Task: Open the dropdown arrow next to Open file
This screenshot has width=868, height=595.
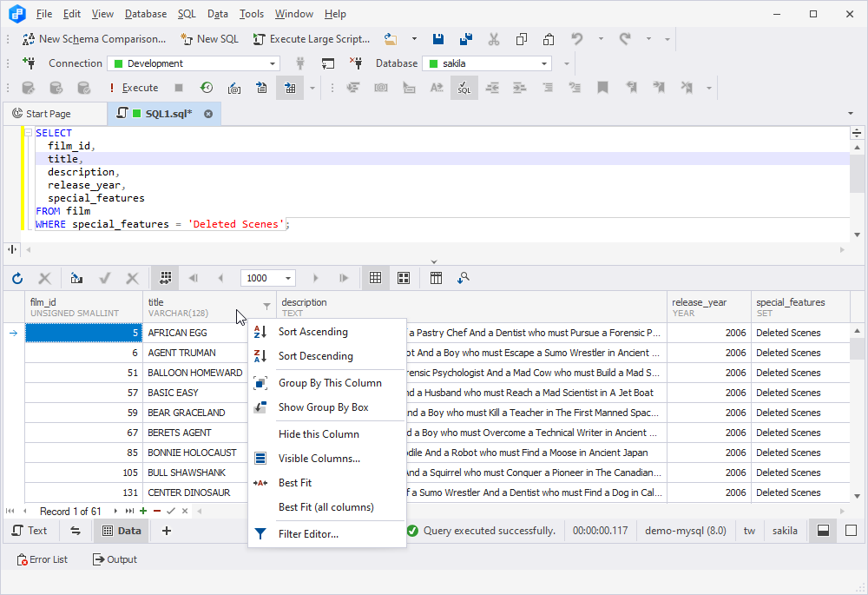Action: pyautogui.click(x=414, y=39)
